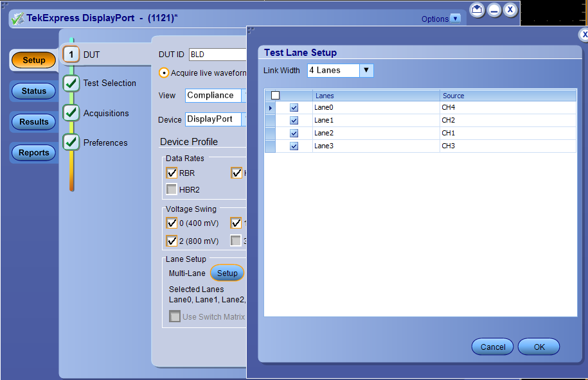Click the DUT ID input field
This screenshot has width=588, height=380.
pyautogui.click(x=217, y=55)
